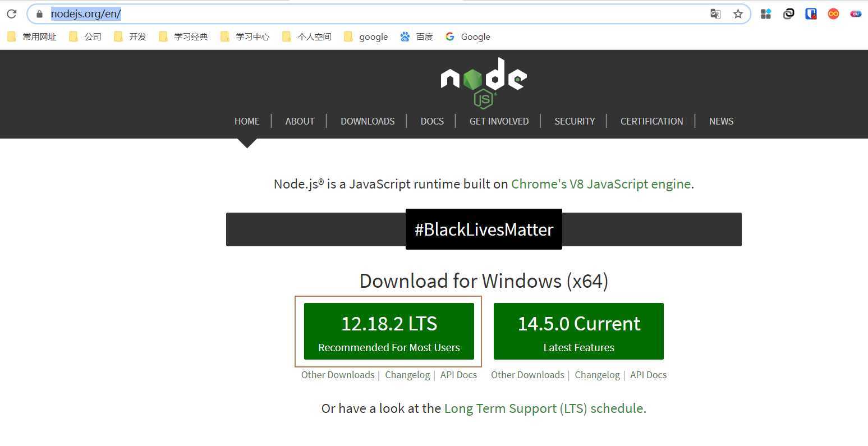
Task: Click the #BlackLivesMatter banner
Action: coord(484,229)
